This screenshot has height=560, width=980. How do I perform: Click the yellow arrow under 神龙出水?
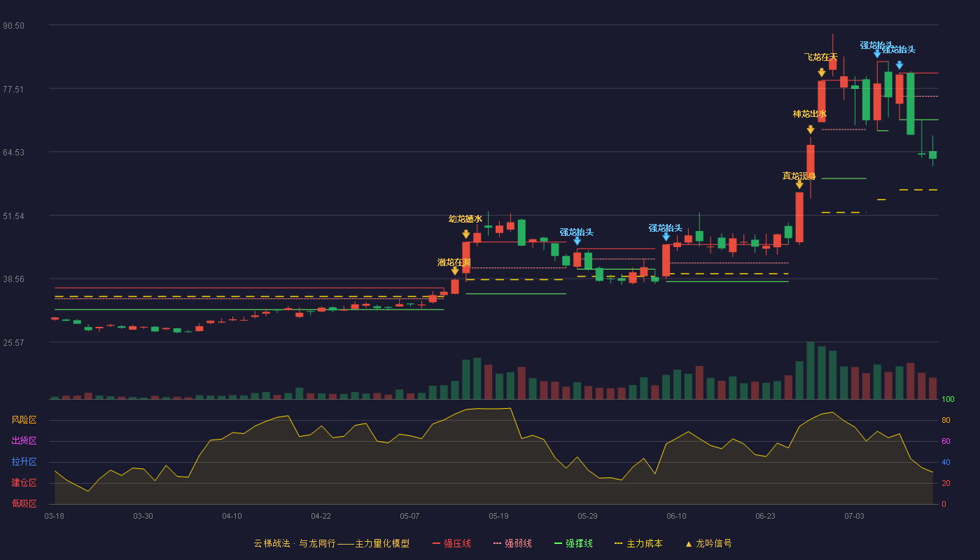(811, 129)
